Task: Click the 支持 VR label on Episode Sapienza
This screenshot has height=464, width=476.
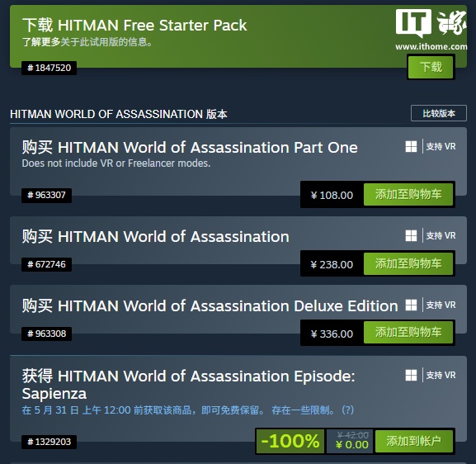Action: [x=441, y=375]
